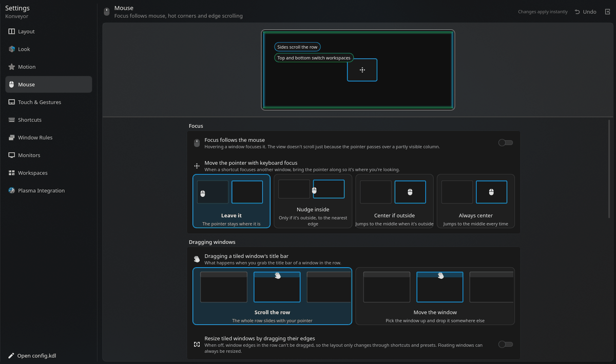The image size is (616, 364).
Task: Select the Always center option
Action: point(476,201)
